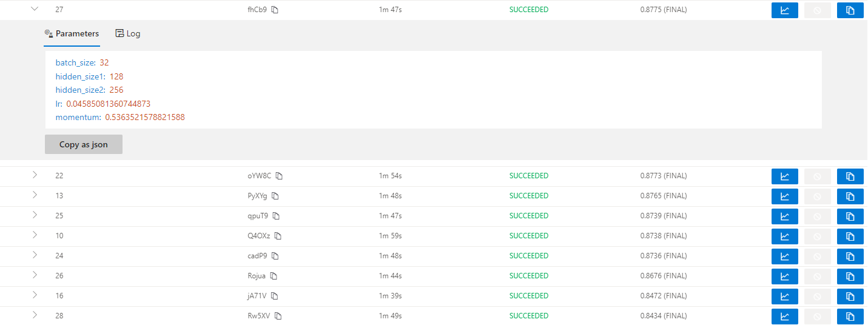Show metric graph for trial 22
Image resolution: width=868 pixels, height=325 pixels.
[784, 176]
